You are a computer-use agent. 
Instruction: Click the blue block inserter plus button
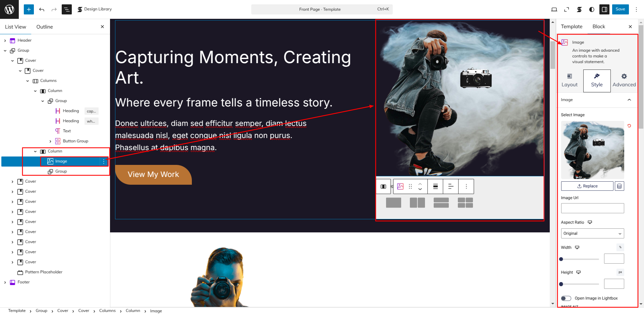click(29, 9)
